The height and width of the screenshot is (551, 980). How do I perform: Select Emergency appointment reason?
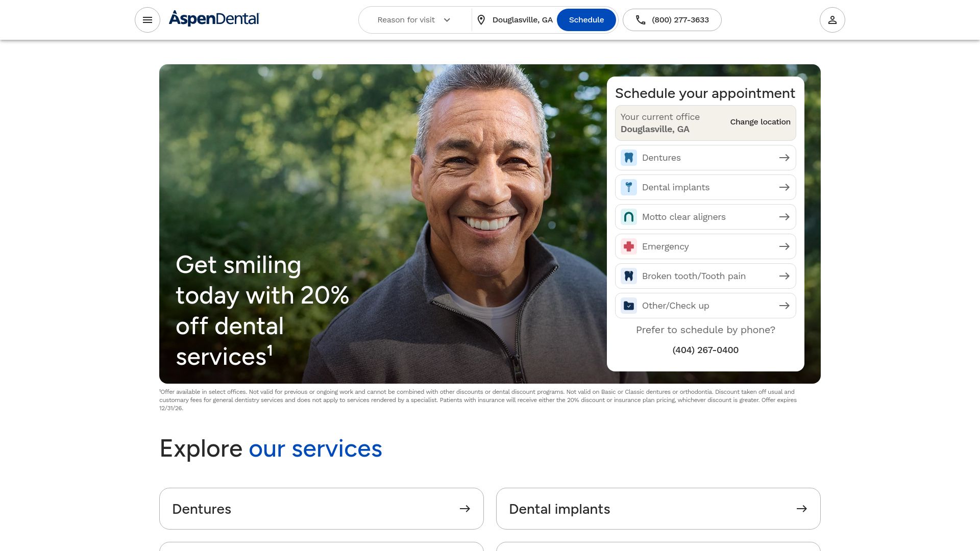pos(705,246)
